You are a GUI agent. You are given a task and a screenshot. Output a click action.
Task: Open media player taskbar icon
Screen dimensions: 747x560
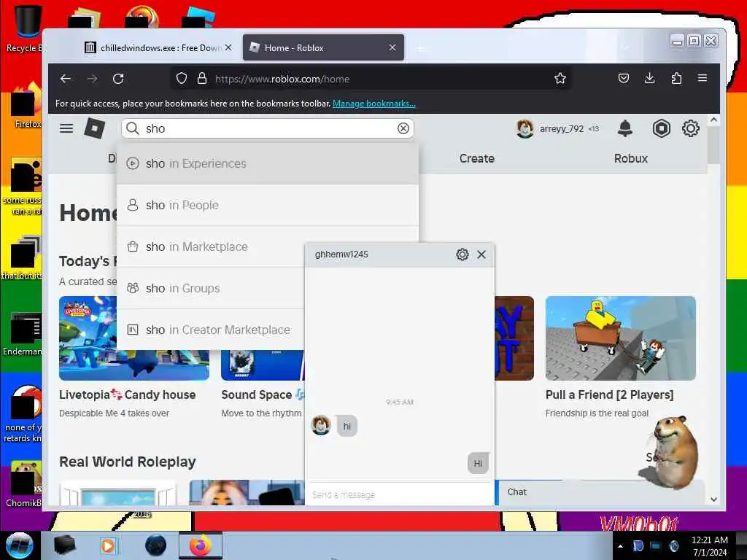click(x=108, y=545)
